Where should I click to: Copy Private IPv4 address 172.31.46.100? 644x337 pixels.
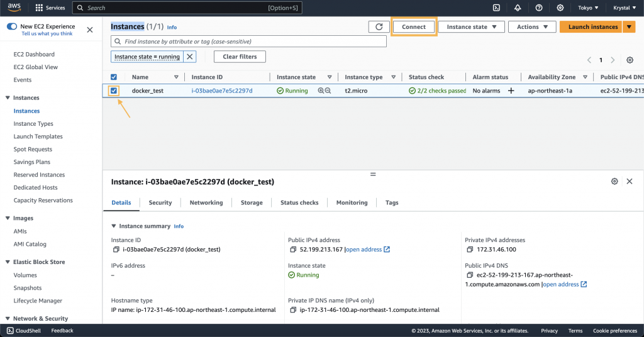(470, 250)
